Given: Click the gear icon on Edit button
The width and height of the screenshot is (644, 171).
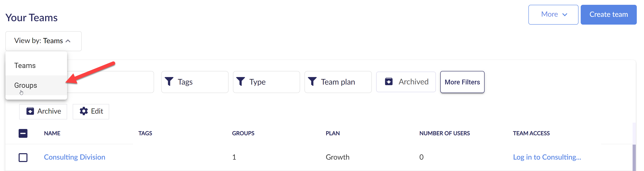Looking at the screenshot, I should tap(84, 111).
